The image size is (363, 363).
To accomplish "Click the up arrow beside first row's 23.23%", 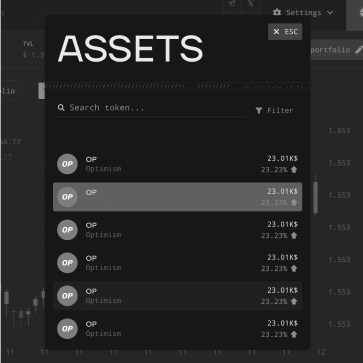I will [x=294, y=170].
